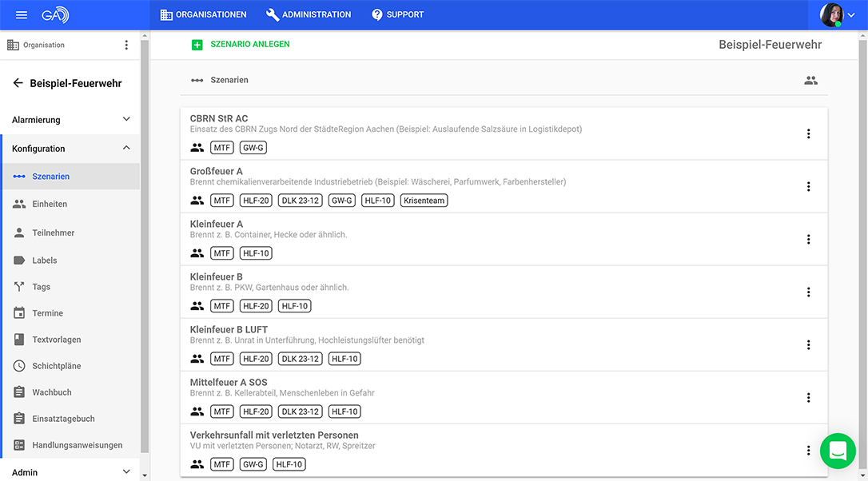Open three-dot menu for Großfeuer A

click(x=808, y=187)
